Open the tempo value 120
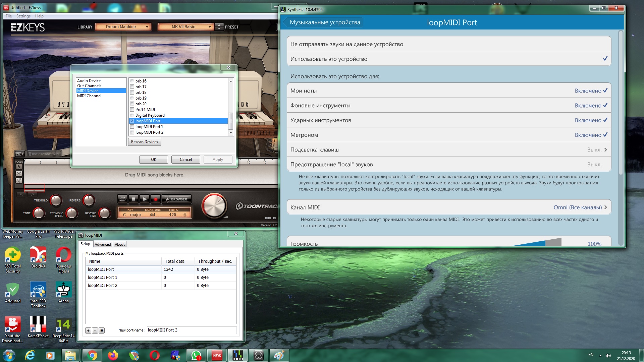The width and height of the screenshot is (644, 362). coord(172,215)
